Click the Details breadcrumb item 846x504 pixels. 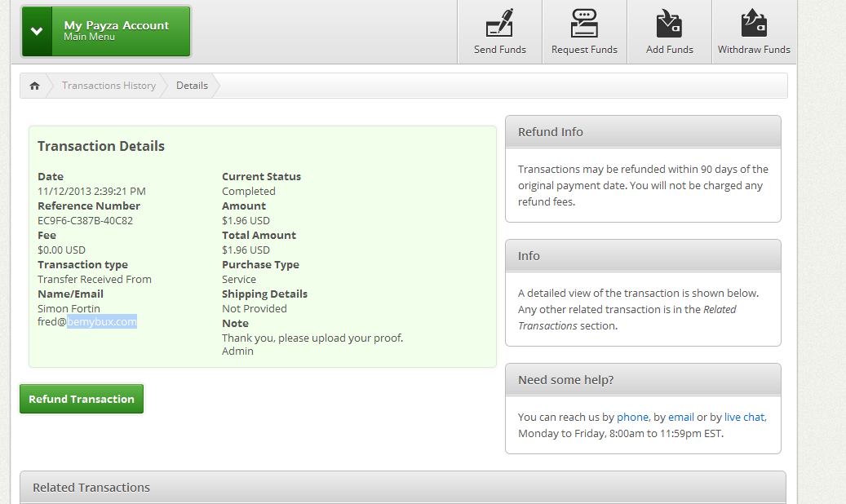coord(192,86)
